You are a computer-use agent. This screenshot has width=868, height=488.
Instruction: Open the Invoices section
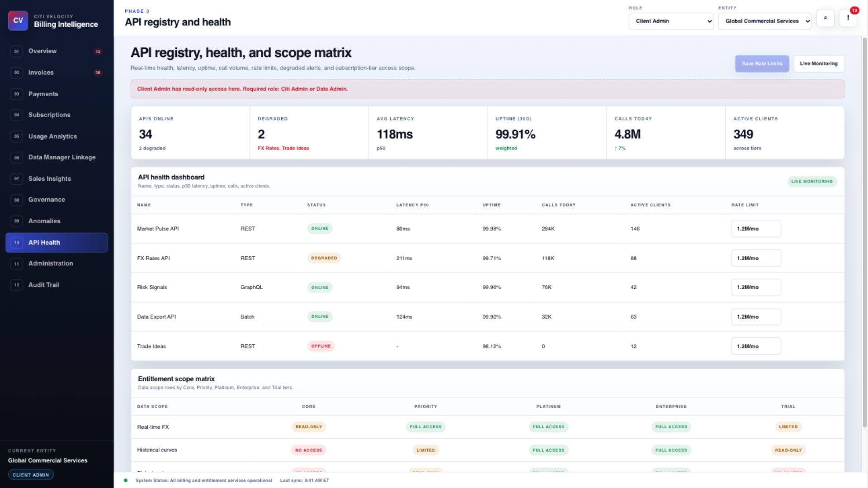coord(57,73)
